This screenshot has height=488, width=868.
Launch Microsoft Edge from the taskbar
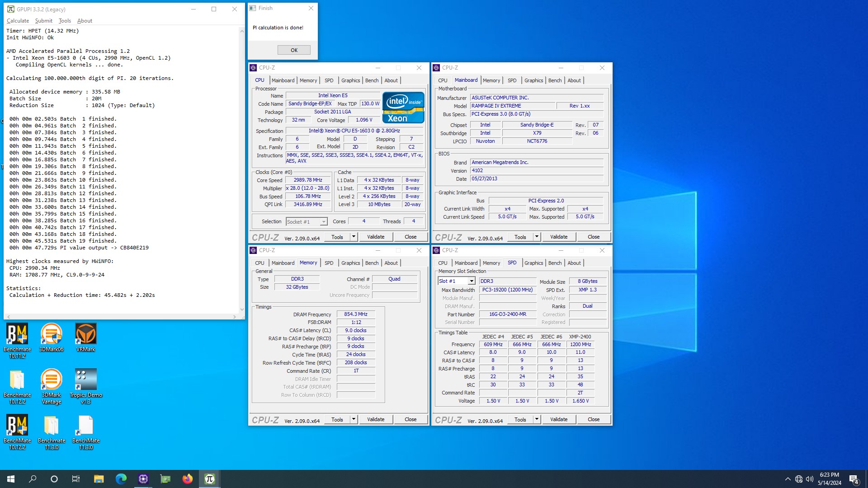click(x=121, y=479)
